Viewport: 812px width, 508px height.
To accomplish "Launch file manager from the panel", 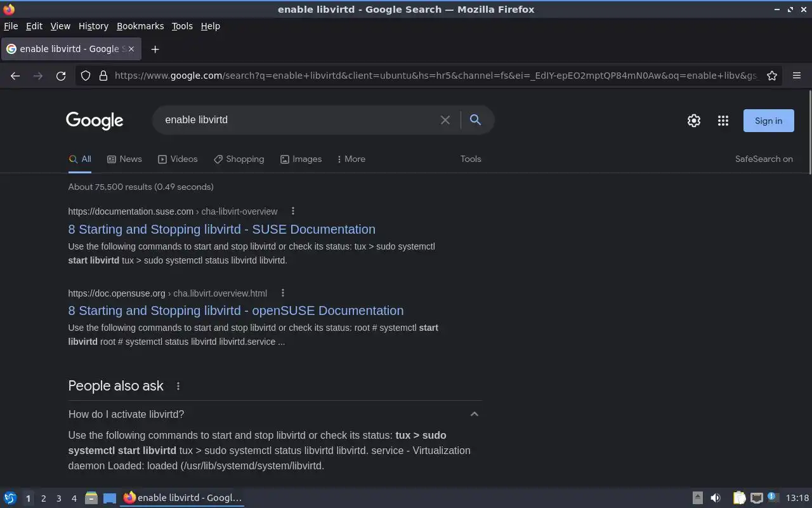I will [x=91, y=498].
